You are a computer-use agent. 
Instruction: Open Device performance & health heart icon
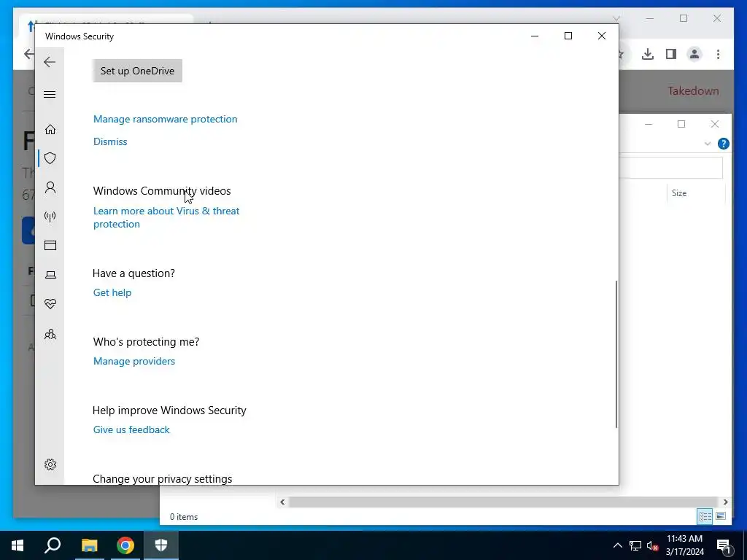coord(50,304)
